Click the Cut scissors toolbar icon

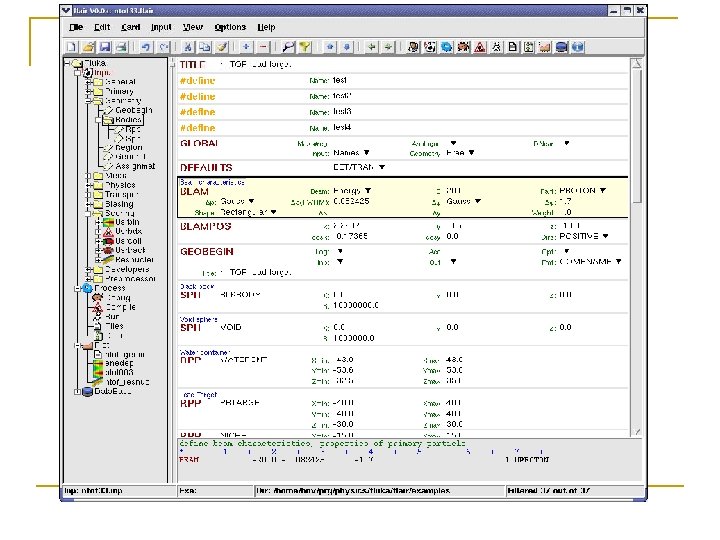(188, 46)
